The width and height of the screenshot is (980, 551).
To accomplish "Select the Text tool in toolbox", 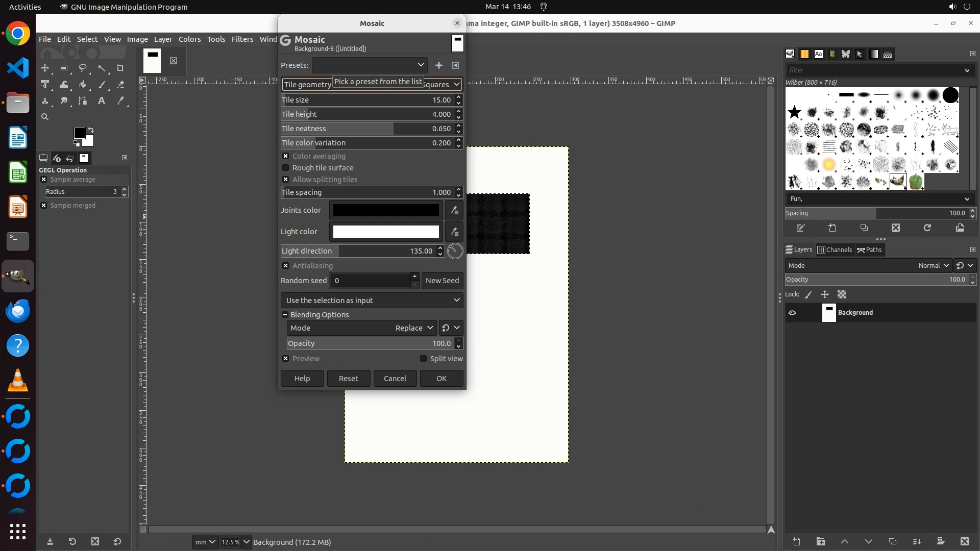I will coord(102,101).
